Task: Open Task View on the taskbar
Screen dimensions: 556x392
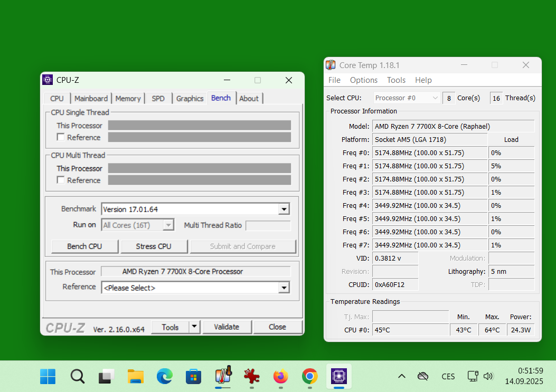Action: [x=106, y=376]
